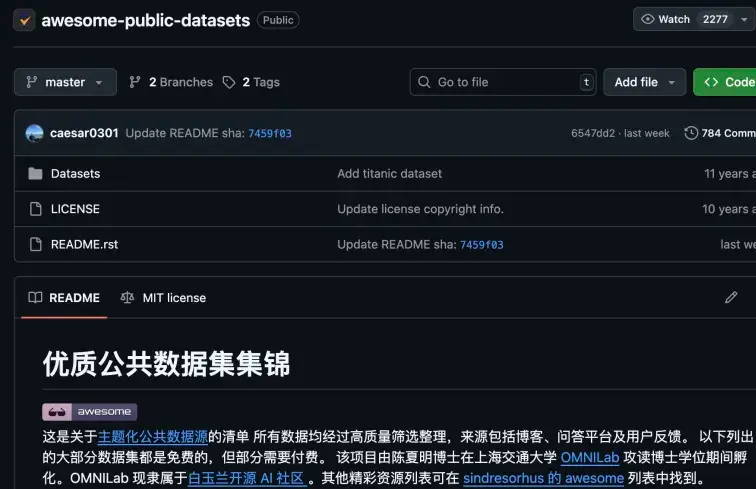This screenshot has width=756, height=489.
Task: Switch to the README tab
Action: click(x=64, y=298)
